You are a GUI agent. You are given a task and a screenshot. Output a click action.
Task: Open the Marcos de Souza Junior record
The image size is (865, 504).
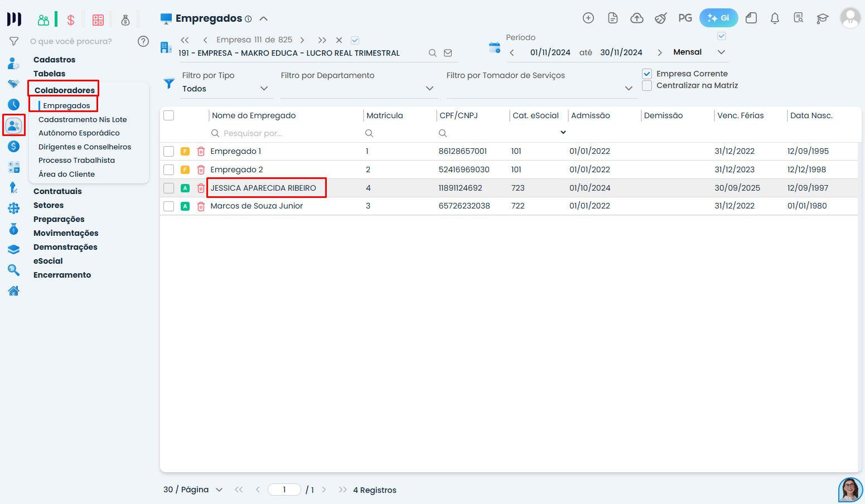tap(257, 206)
